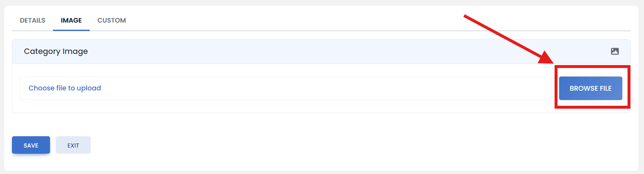Open the CUSTOM tab
Image resolution: width=644 pixels, height=174 pixels.
112,20
